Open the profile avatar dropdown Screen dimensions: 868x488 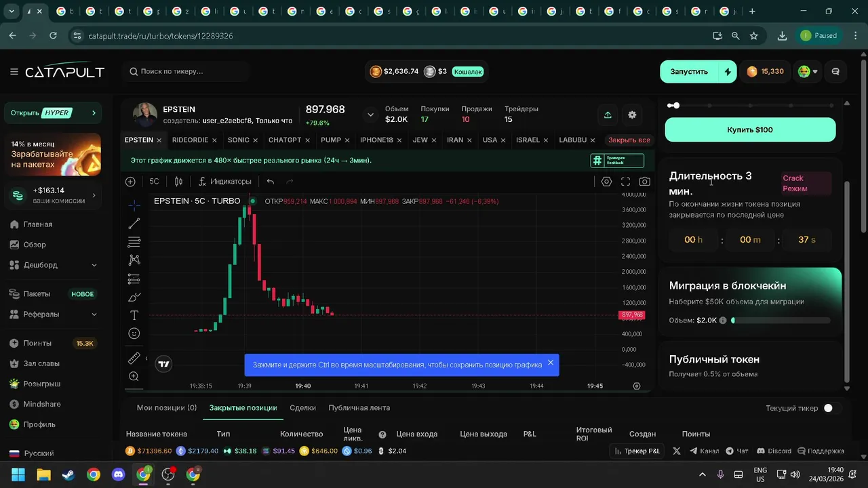click(x=807, y=71)
